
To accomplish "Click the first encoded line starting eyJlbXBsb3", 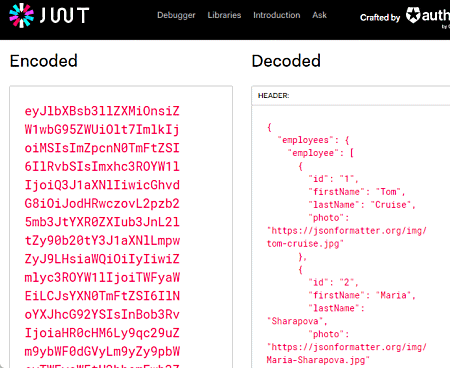I will click(x=102, y=111).
